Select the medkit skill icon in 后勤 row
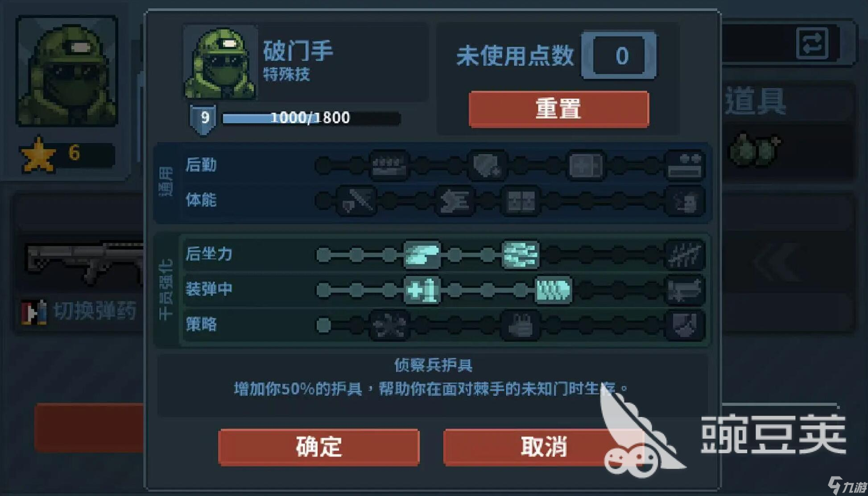The image size is (868, 496). (x=586, y=166)
